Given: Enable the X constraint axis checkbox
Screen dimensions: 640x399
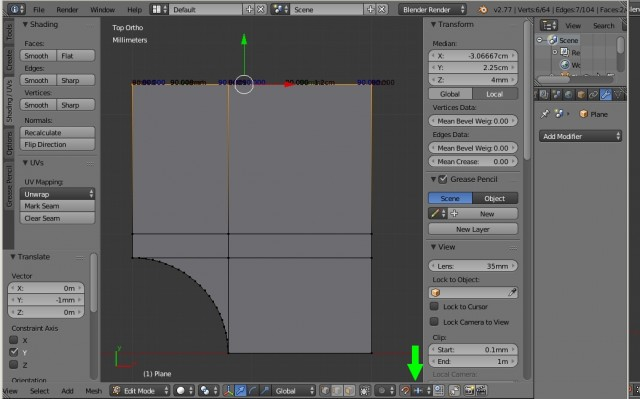Looking at the screenshot, I should pos(13,340).
